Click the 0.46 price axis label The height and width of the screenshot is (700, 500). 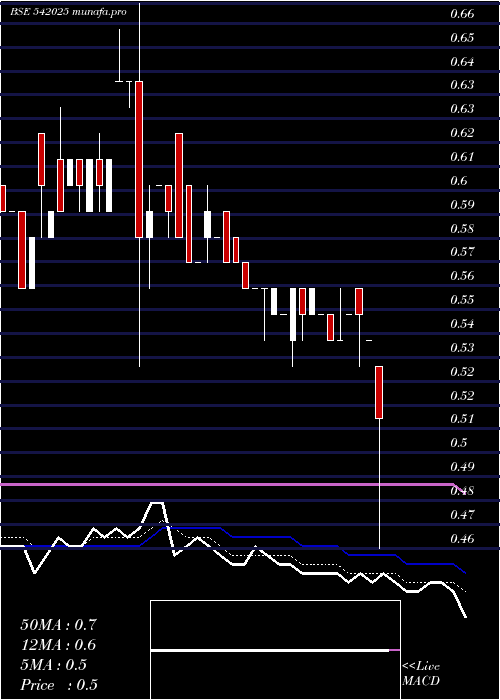(x=462, y=538)
